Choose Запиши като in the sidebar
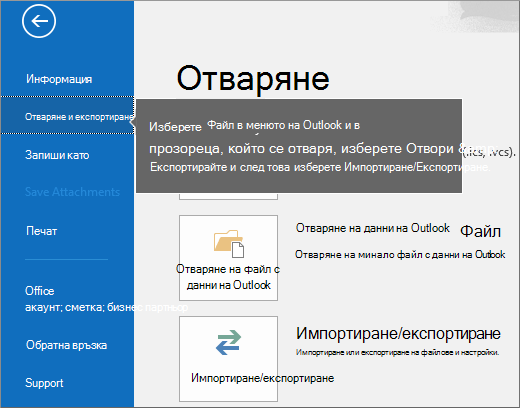This screenshot has width=520, height=408. (57, 155)
